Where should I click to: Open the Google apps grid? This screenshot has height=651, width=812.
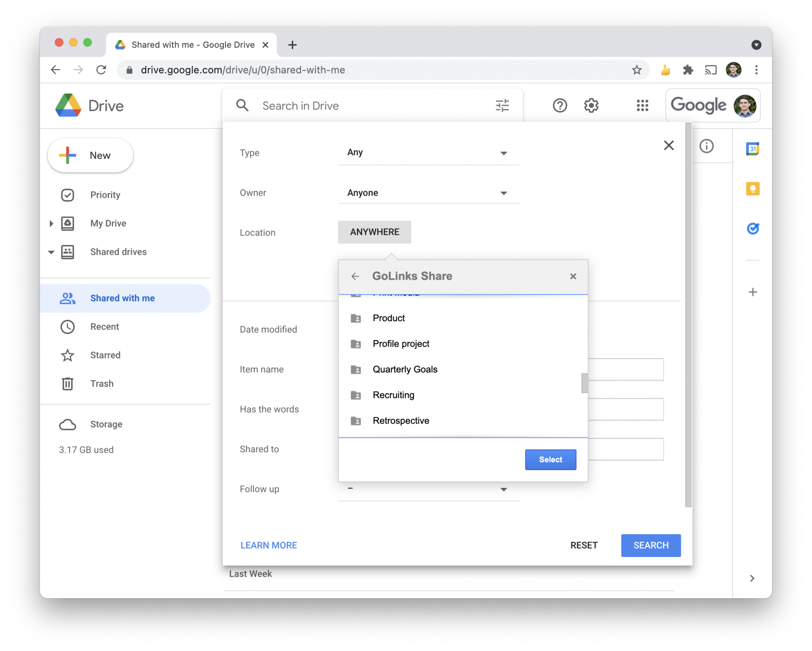(642, 106)
